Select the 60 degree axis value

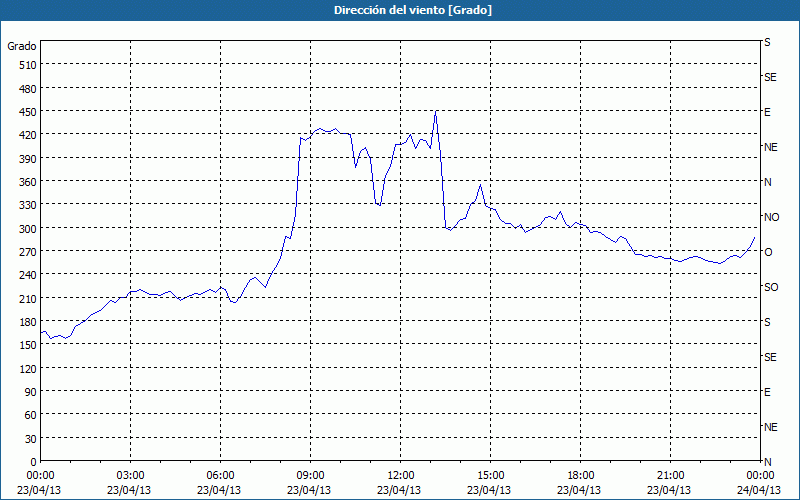pos(32,415)
